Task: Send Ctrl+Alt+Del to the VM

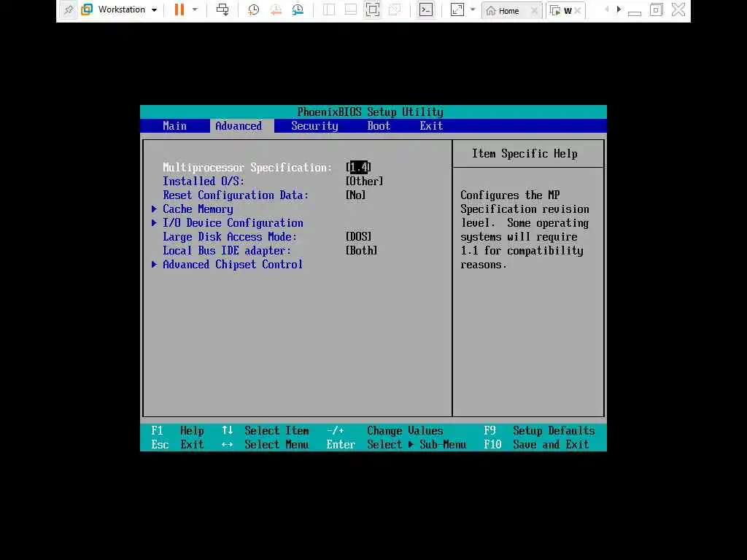Action: [x=222, y=9]
